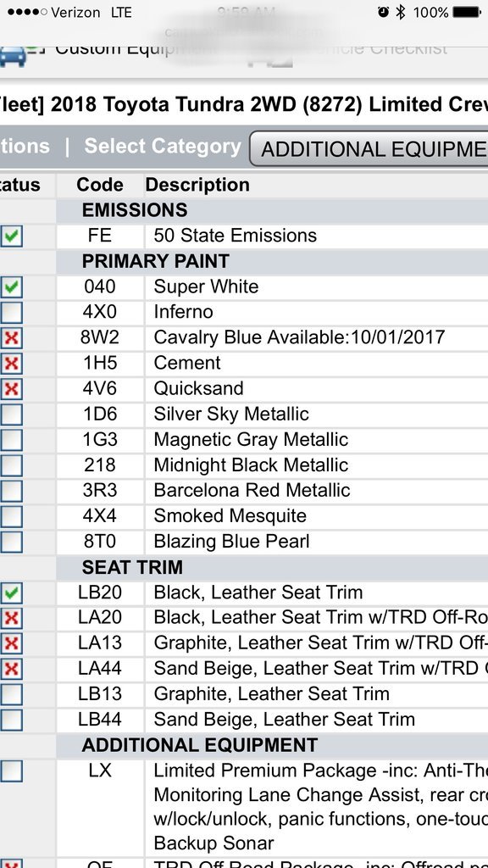Click red X beside Cement
The width and height of the screenshot is (488, 868).
click(x=11, y=363)
